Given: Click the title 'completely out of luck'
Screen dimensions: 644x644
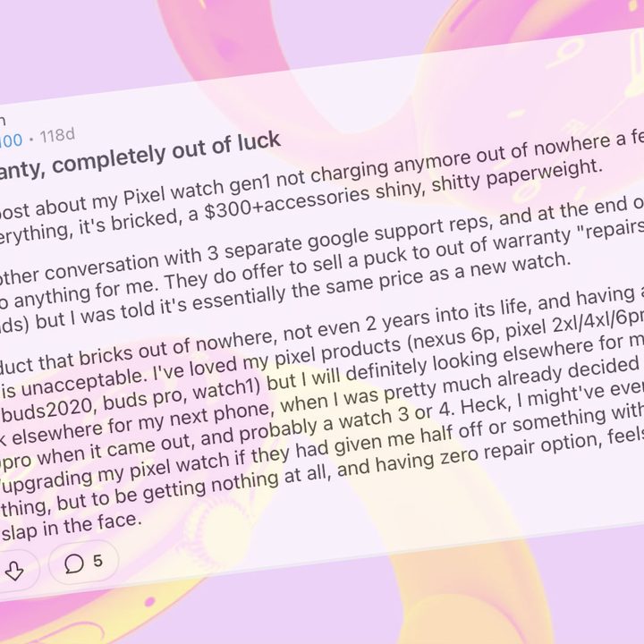Looking at the screenshot, I should tap(166, 152).
